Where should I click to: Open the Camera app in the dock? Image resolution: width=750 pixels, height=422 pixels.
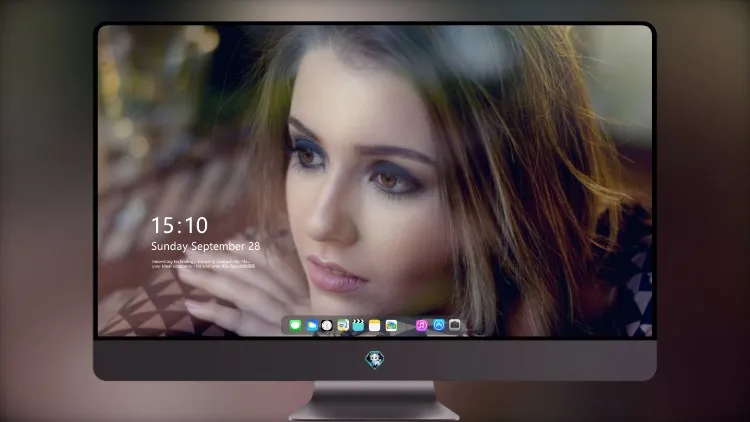click(455, 325)
